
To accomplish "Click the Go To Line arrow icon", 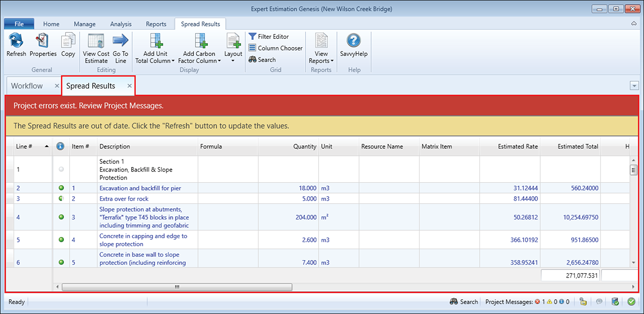I will pos(120,41).
